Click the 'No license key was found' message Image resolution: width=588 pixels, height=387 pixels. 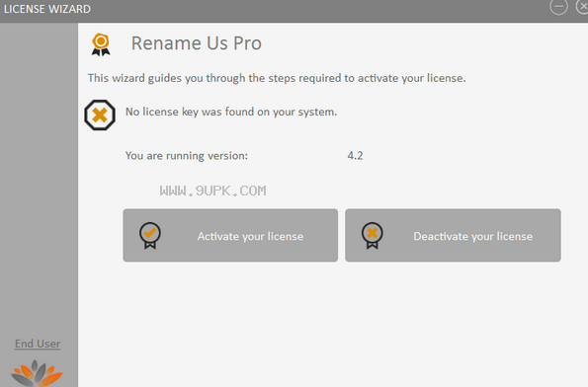(x=231, y=112)
